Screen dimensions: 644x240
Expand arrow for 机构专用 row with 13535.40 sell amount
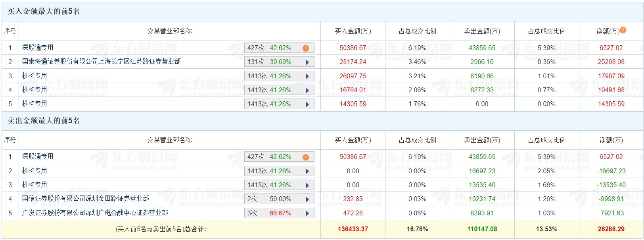(307, 185)
